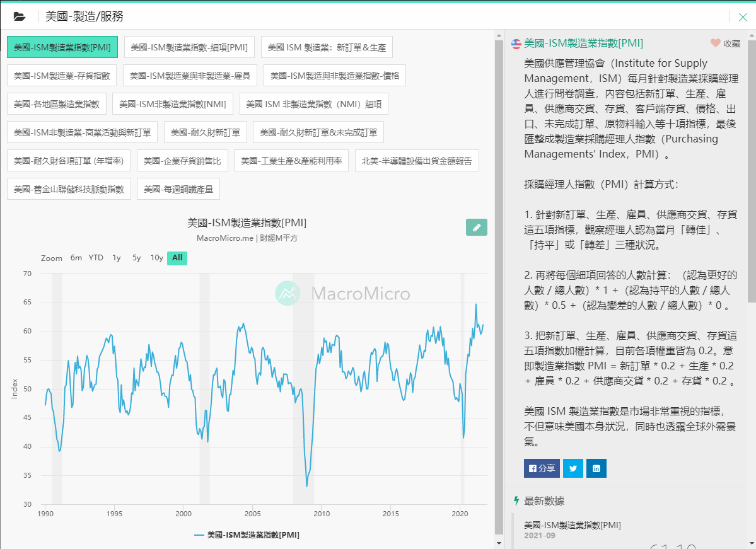Open the folder icon in header

click(20, 17)
